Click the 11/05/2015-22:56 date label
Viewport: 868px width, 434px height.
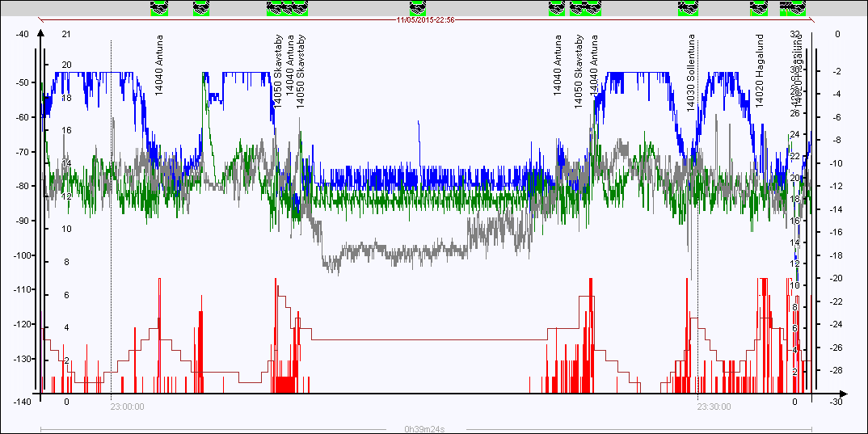(425, 20)
